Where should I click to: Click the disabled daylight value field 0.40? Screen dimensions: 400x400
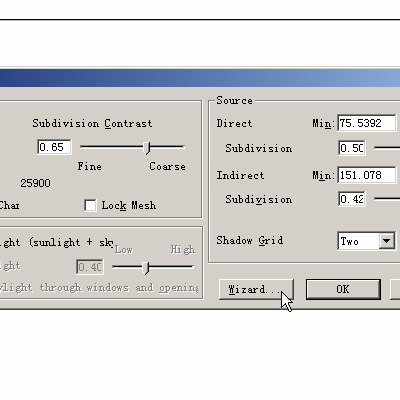tap(90, 267)
